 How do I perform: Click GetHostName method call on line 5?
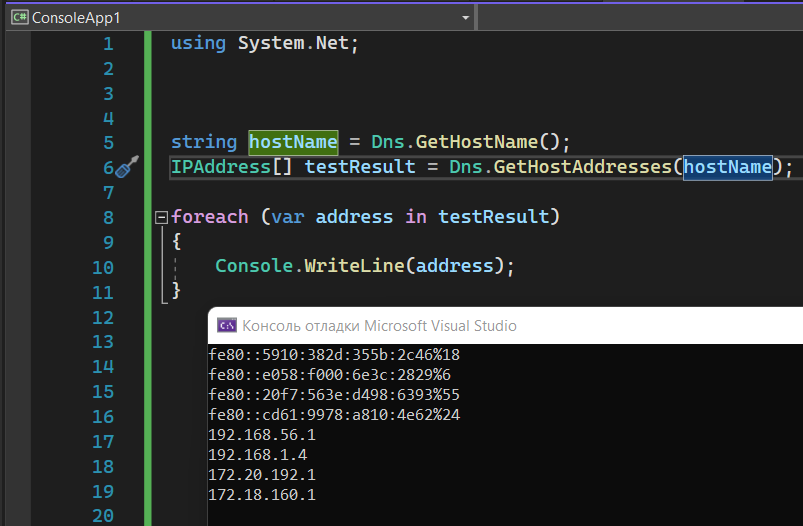(x=476, y=142)
